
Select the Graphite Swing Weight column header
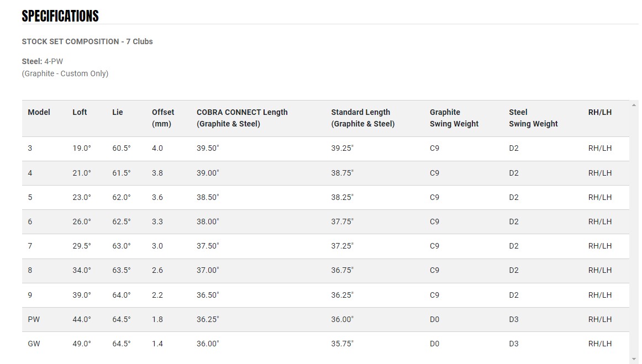454,118
